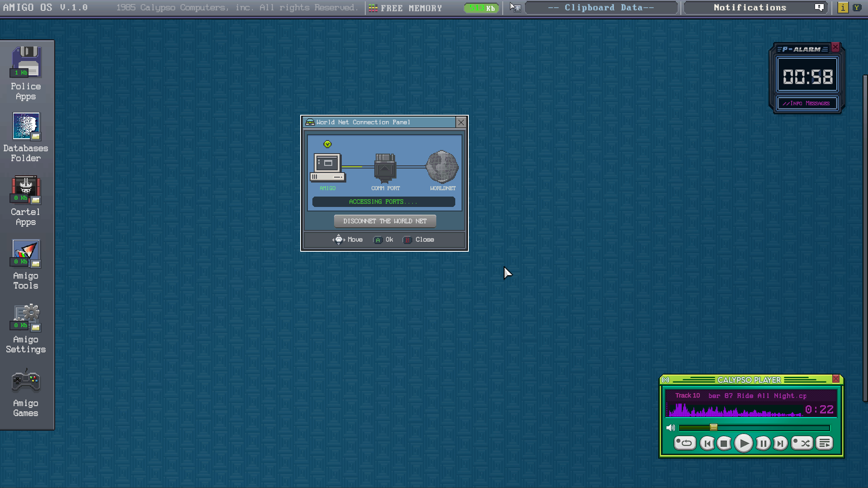Open the Databases Folder icon
Screen dimensions: 868x488
click(26, 126)
